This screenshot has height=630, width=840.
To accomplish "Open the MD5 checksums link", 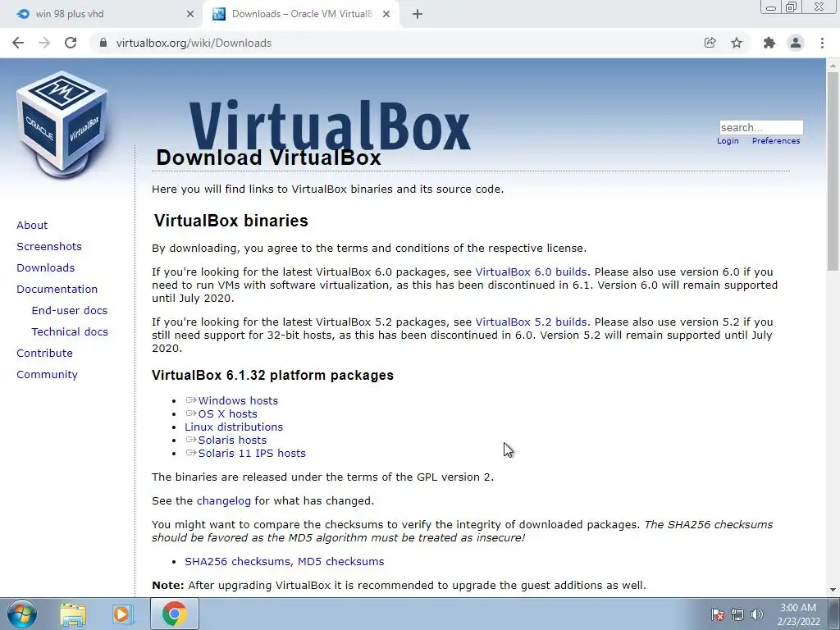I will [340, 561].
